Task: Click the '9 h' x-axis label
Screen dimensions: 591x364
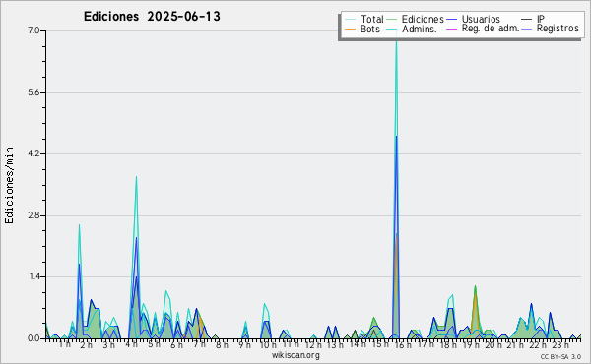Action: tap(244, 344)
